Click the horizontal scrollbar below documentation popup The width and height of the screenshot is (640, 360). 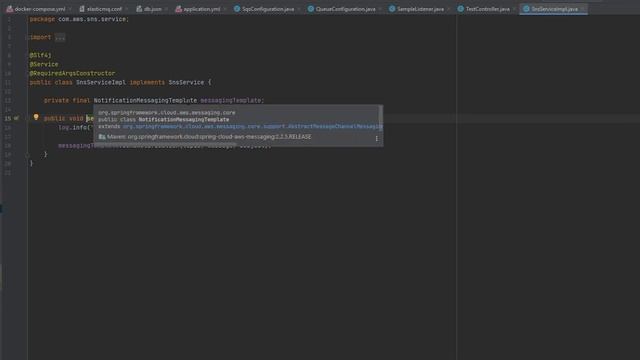coord(165,144)
